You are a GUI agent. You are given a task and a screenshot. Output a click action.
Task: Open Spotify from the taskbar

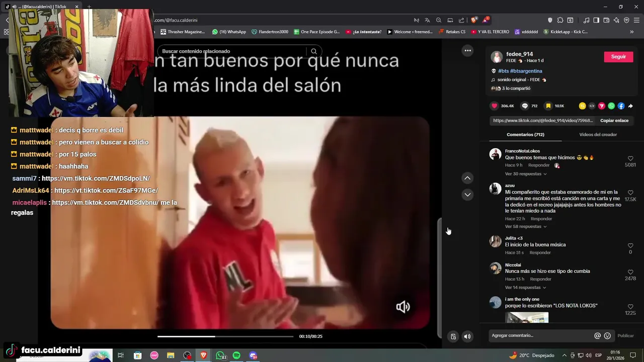tap(236, 355)
